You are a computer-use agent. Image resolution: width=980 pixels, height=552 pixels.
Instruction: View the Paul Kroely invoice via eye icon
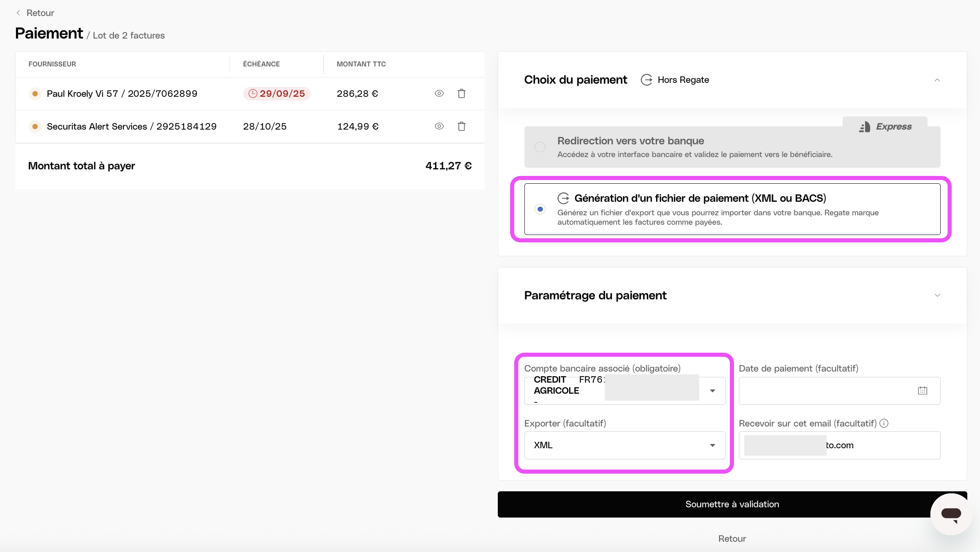439,94
